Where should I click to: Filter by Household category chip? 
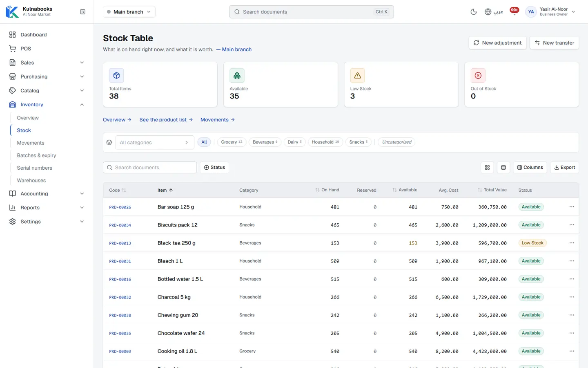[325, 142]
